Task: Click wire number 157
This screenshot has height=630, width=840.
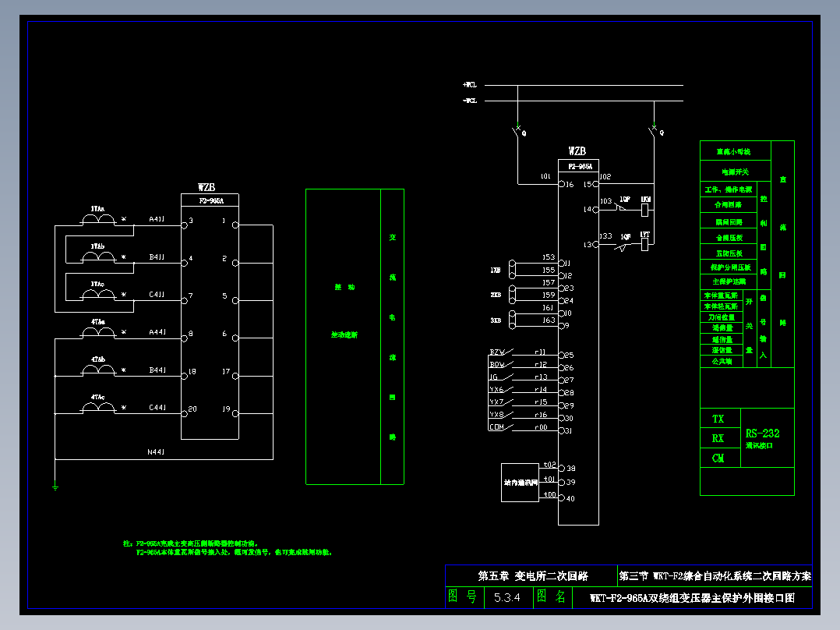Action: pos(549,282)
